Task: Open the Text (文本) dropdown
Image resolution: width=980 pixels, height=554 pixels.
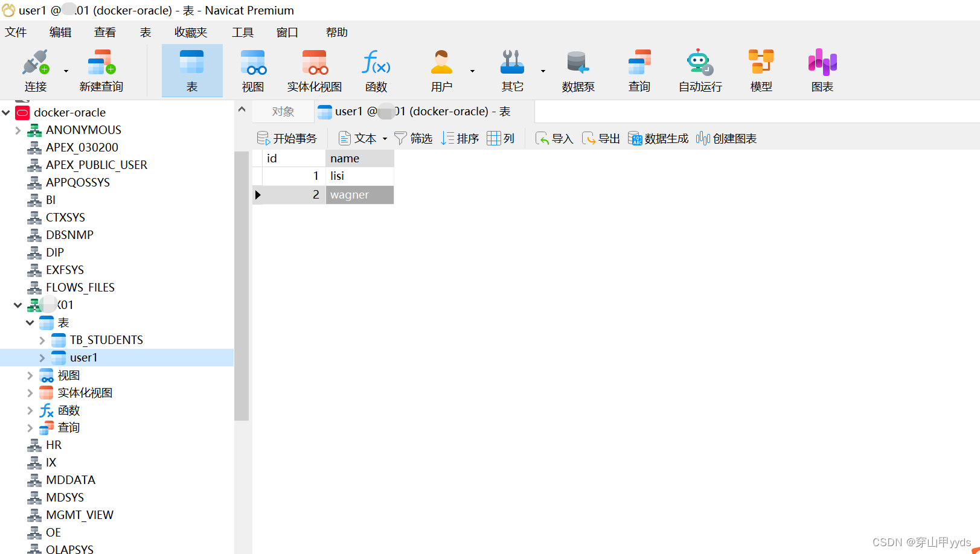Action: (363, 139)
